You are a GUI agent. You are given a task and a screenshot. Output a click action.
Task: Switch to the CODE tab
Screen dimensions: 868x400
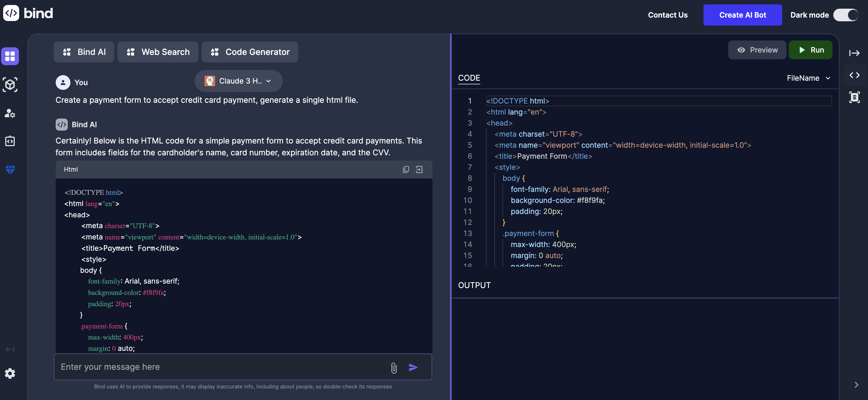pos(469,78)
